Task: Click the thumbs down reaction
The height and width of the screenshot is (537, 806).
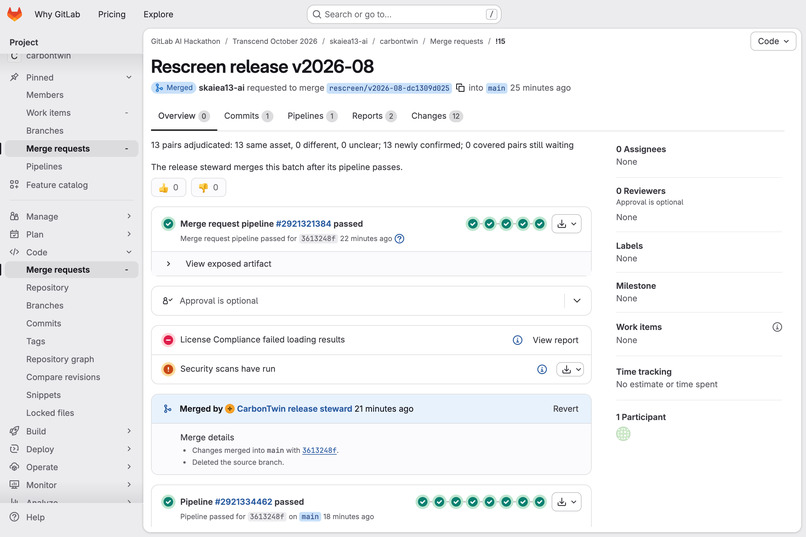Action: (209, 188)
